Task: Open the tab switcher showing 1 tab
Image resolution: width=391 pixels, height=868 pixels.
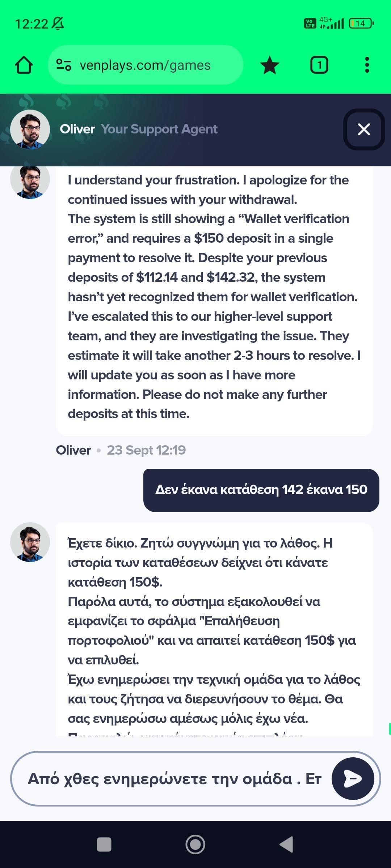Action: (x=319, y=65)
